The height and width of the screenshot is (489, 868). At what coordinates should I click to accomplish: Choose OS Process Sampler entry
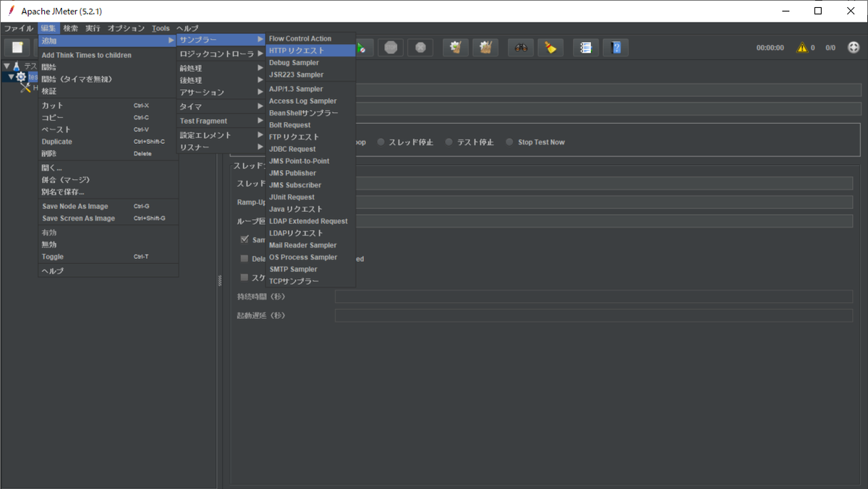click(311, 257)
